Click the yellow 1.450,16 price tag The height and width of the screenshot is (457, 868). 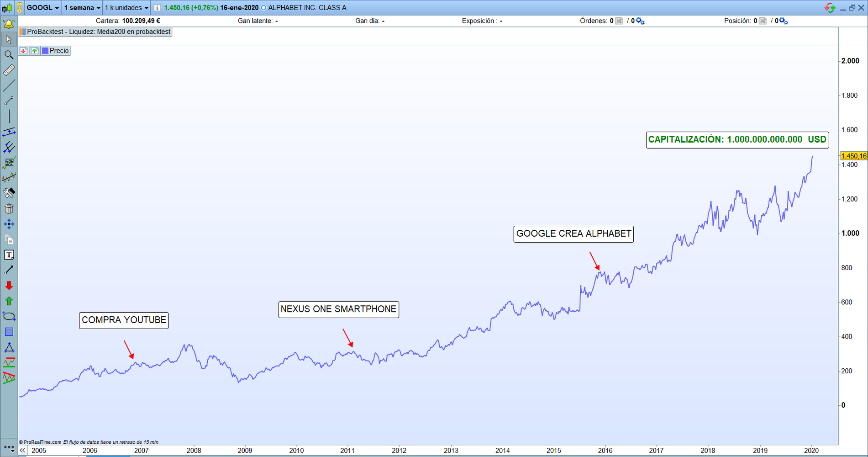[x=854, y=156]
